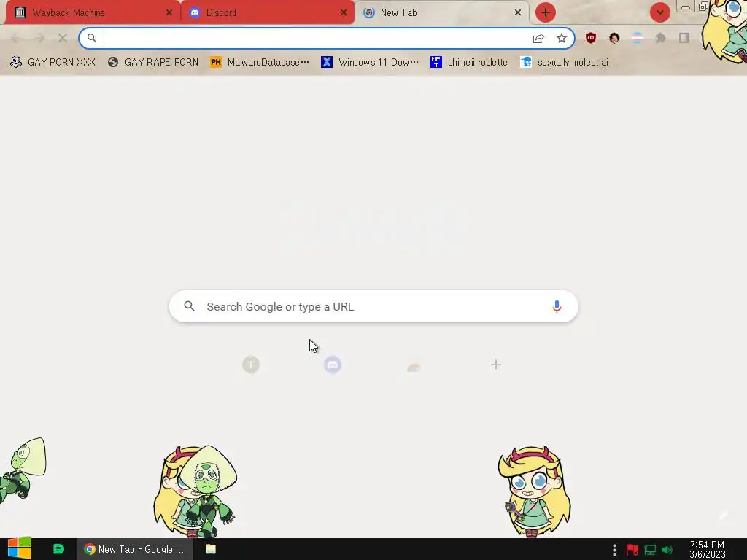Stop loading the page
Screen dimensions: 747x560
tap(63, 38)
